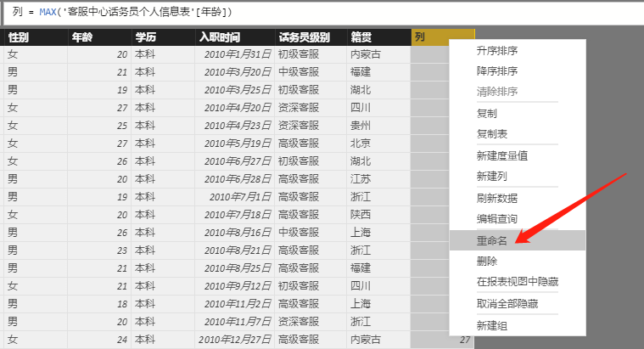Click the date 2010年8月16日
The width and height of the screenshot is (644, 349).
tap(238, 233)
